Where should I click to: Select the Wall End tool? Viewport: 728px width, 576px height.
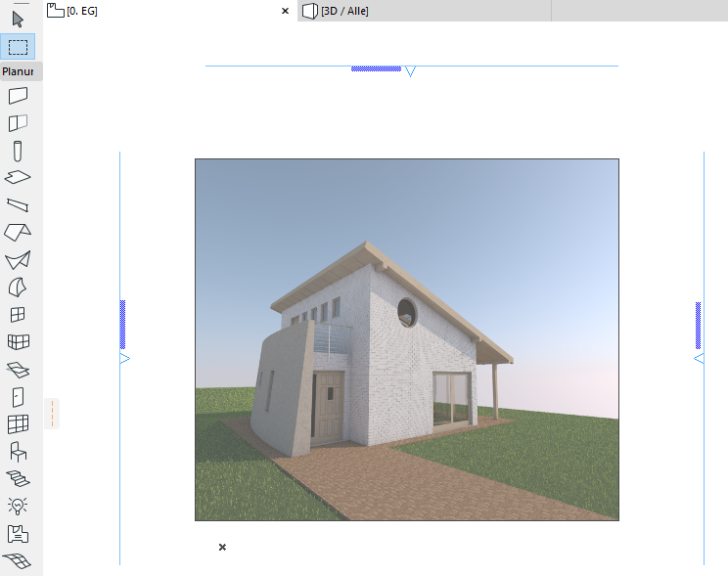click(x=18, y=123)
